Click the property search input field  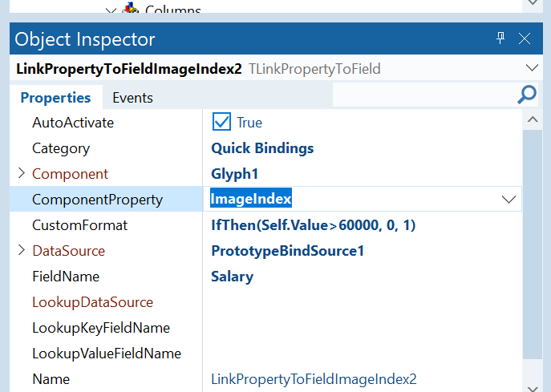click(x=423, y=95)
